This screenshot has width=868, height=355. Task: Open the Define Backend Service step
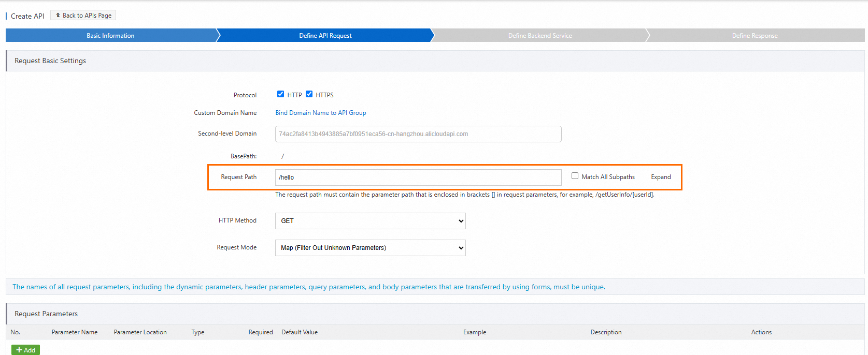pos(540,36)
